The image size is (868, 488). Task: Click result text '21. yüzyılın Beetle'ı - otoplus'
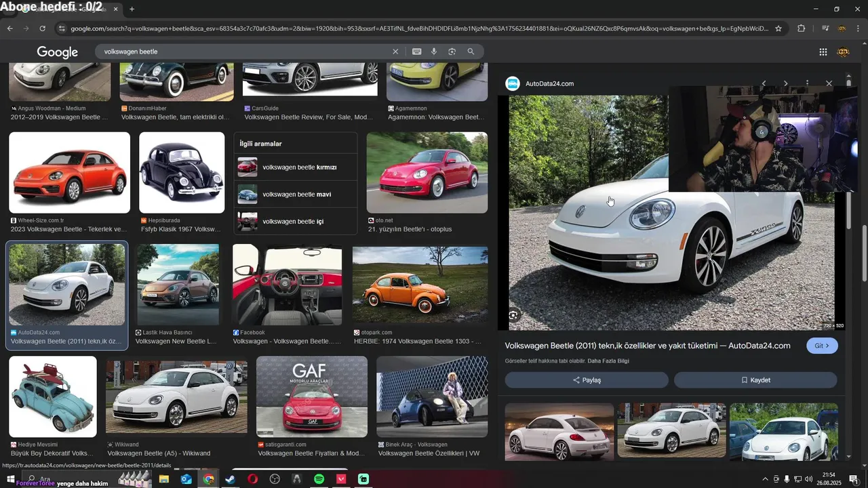(410, 229)
